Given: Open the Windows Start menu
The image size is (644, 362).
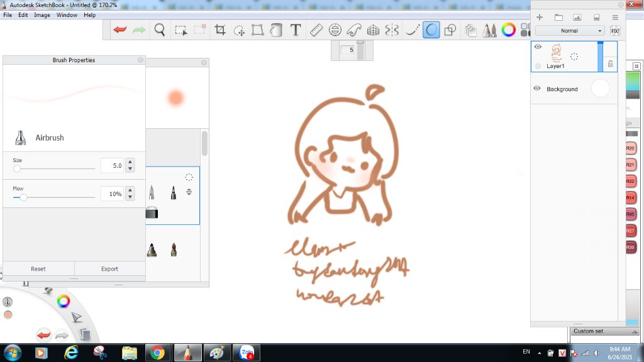Looking at the screenshot, I should [13, 353].
